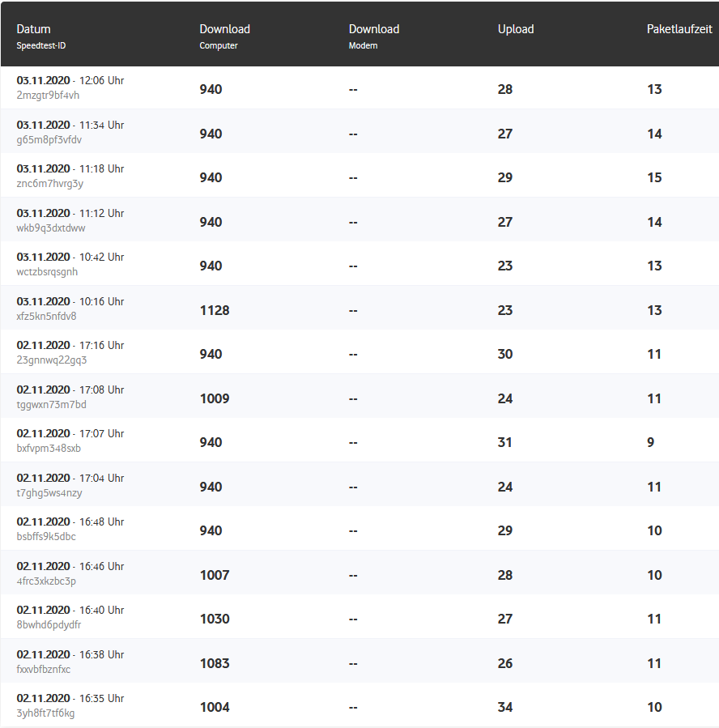The height and width of the screenshot is (728, 719).
Task: Select speedtest ID xfz5kn5nfdv8
Action: tap(46, 317)
